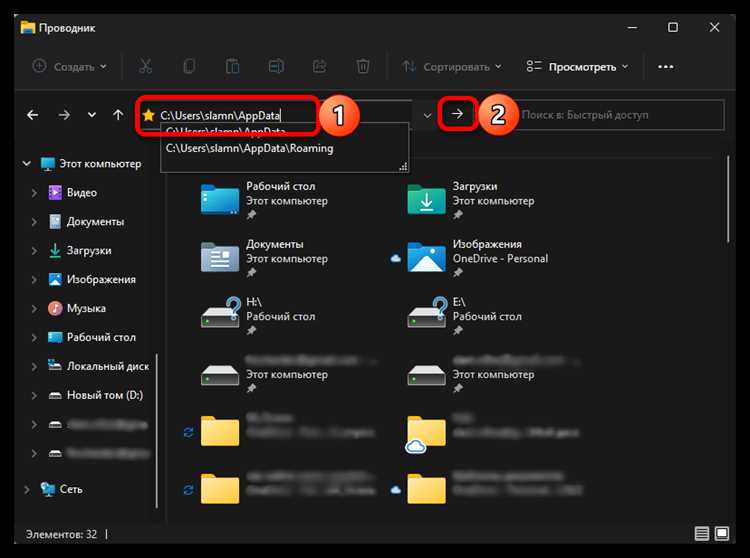The height and width of the screenshot is (558, 750).
Task: Click the Проводник folder title icon
Action: click(28, 28)
